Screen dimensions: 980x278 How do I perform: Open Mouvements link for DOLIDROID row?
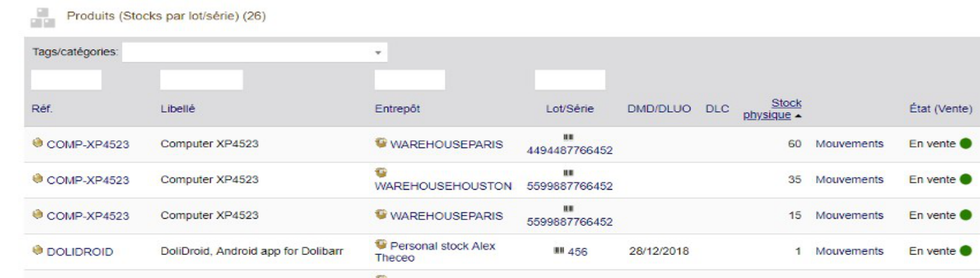click(x=849, y=251)
